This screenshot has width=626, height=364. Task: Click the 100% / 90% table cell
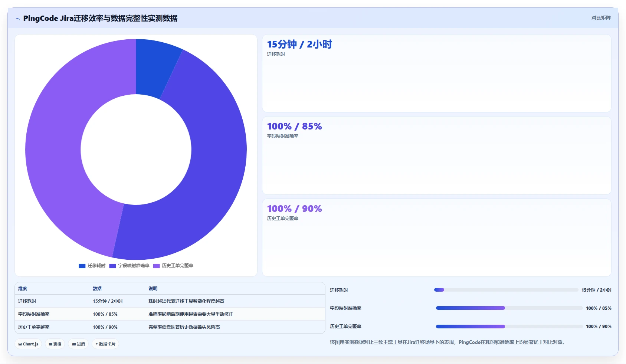(105, 327)
